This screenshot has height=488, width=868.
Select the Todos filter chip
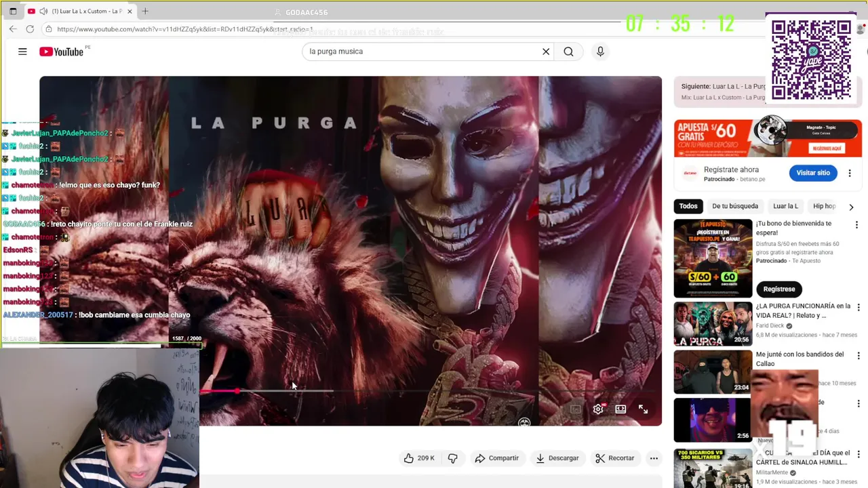click(688, 206)
